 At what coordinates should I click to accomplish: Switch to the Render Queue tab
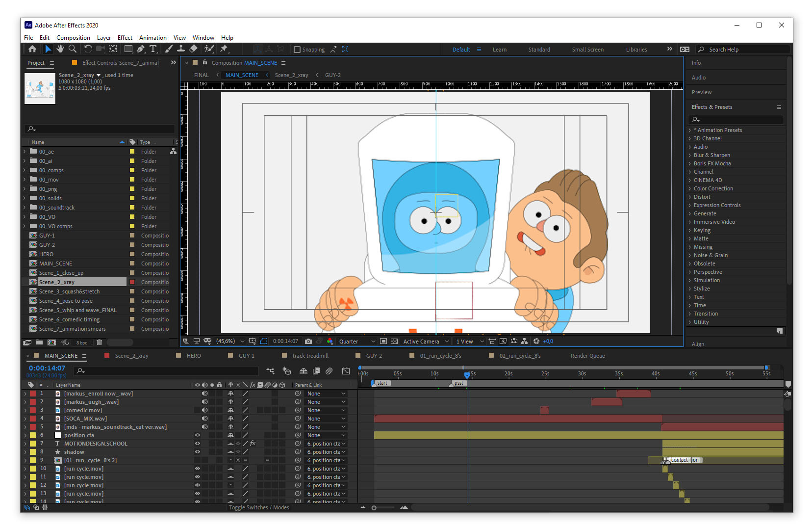[x=587, y=355]
